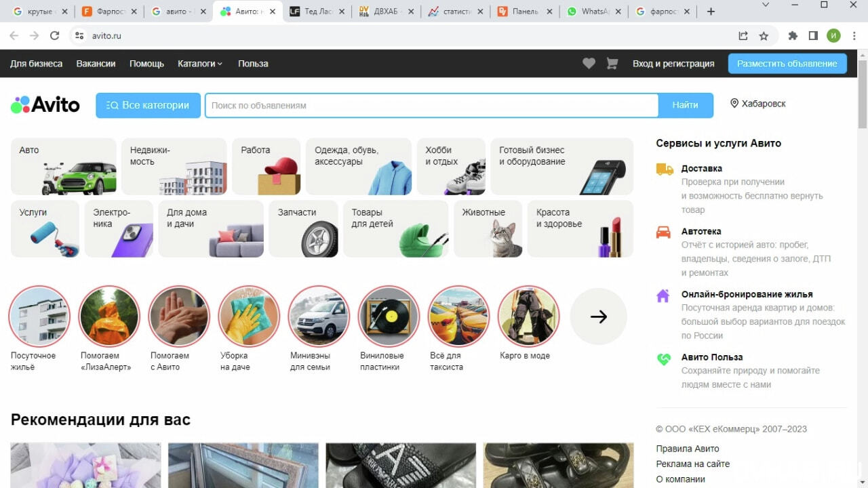
Task: Click the green heart Авито Польза icon
Action: 664,359
